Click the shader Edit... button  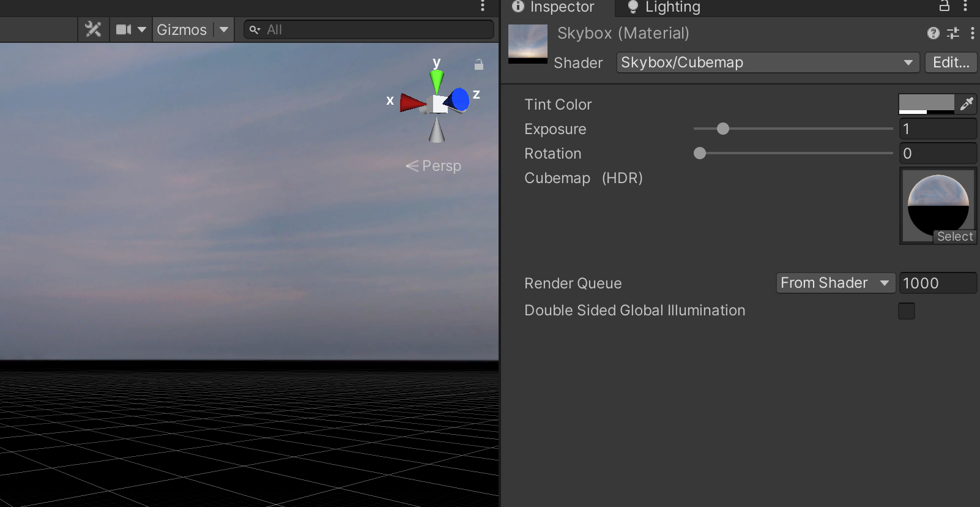(x=951, y=62)
